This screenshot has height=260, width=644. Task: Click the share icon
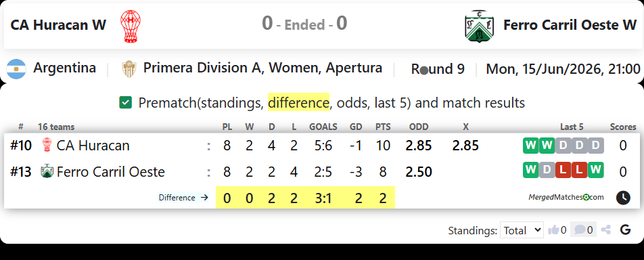(606, 230)
